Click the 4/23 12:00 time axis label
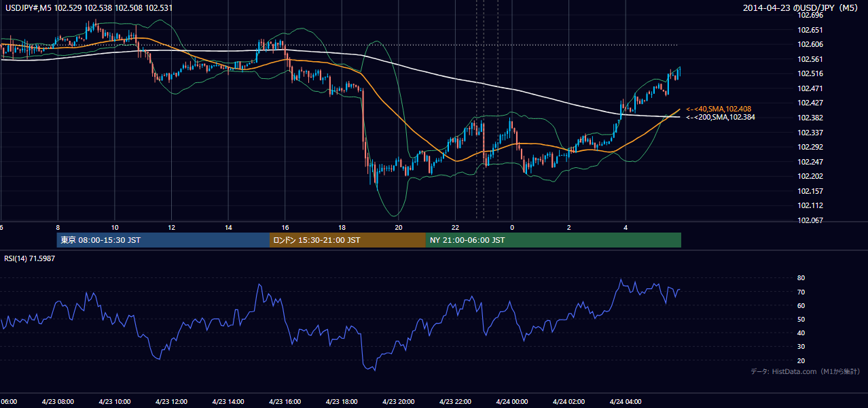868x408 pixels. pyautogui.click(x=171, y=401)
